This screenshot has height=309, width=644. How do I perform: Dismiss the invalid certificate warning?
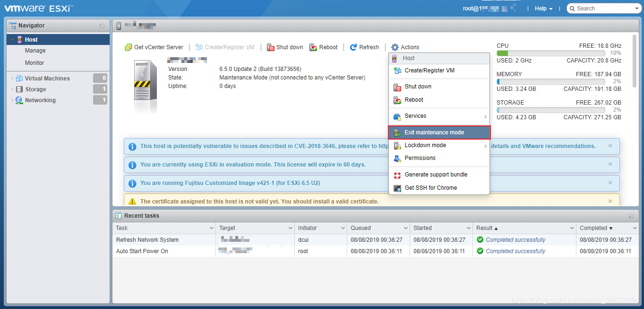tap(610, 201)
